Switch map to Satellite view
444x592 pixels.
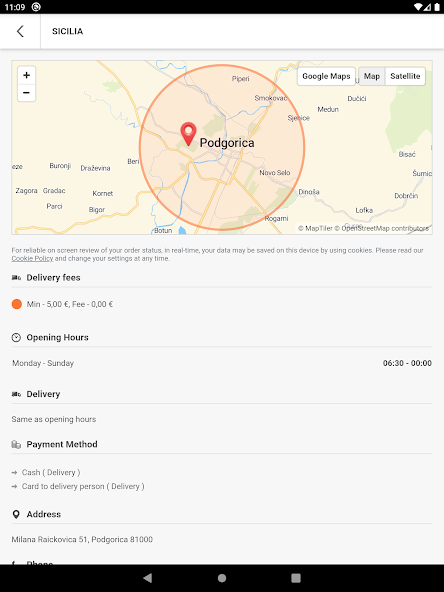[405, 76]
